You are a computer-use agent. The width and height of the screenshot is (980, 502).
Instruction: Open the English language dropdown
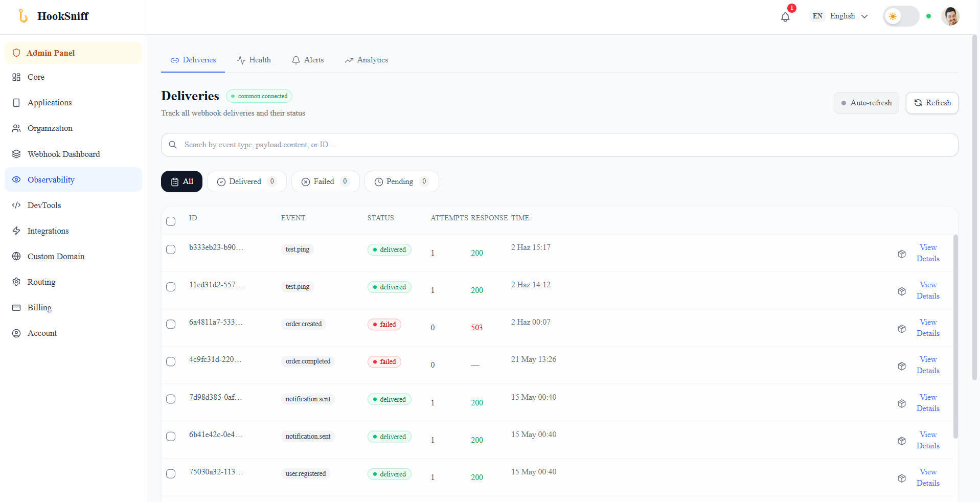coord(839,16)
